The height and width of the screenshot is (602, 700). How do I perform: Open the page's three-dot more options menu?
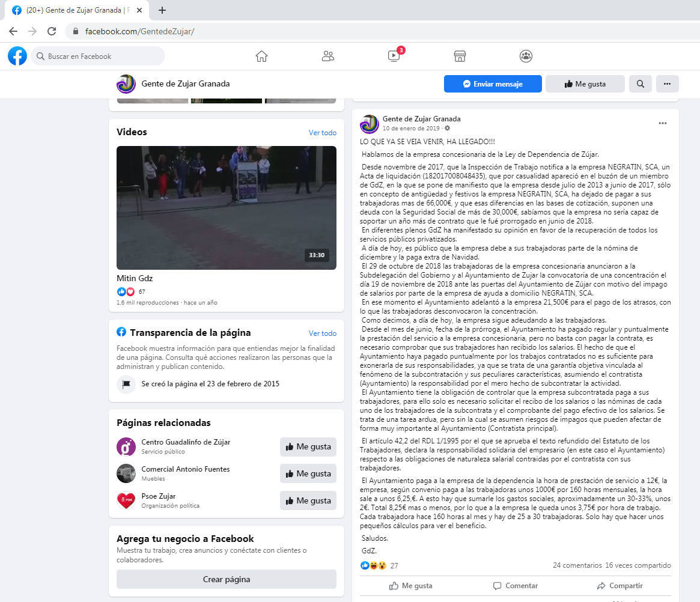667,84
